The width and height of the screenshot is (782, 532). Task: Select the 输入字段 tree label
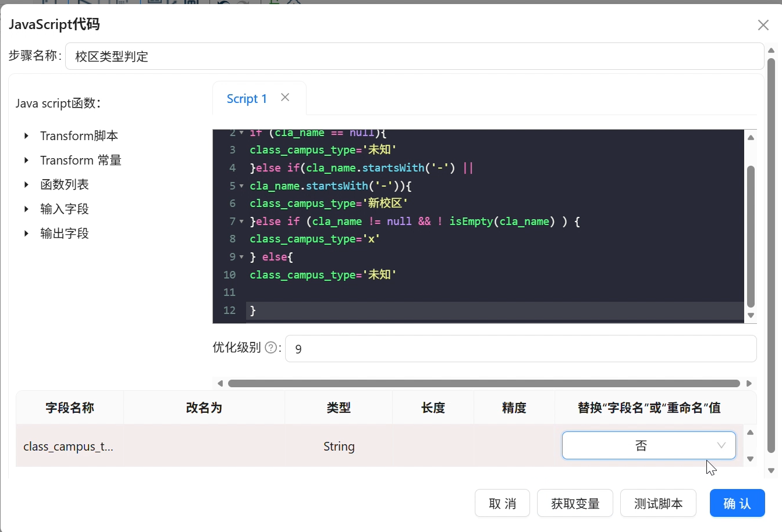(65, 209)
